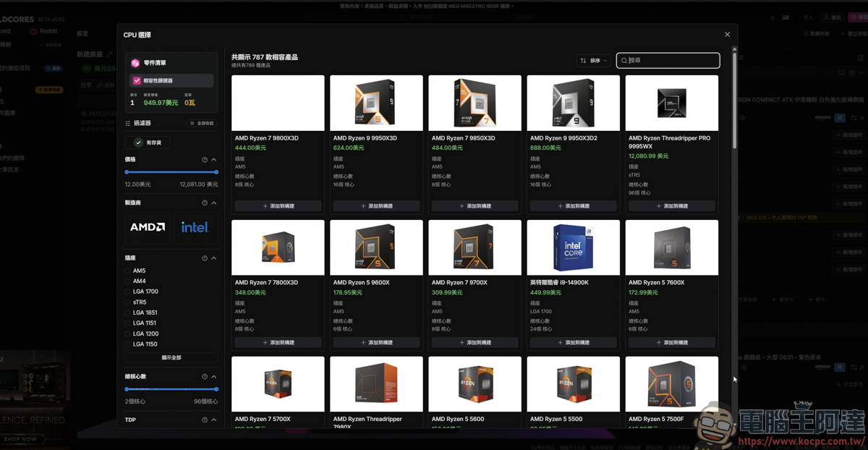Open the AMD Ryzen 7 7800X3D image
This screenshot has width=868, height=450.
pos(278,247)
